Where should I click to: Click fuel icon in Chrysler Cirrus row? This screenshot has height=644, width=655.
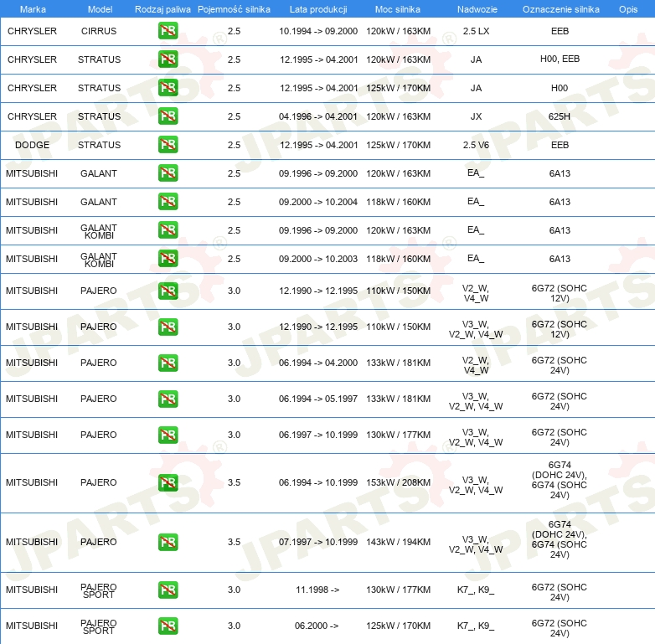coord(168,31)
